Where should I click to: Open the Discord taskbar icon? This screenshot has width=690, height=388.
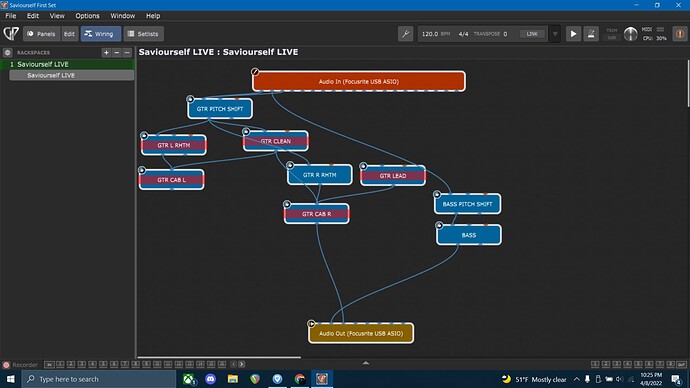211,379
